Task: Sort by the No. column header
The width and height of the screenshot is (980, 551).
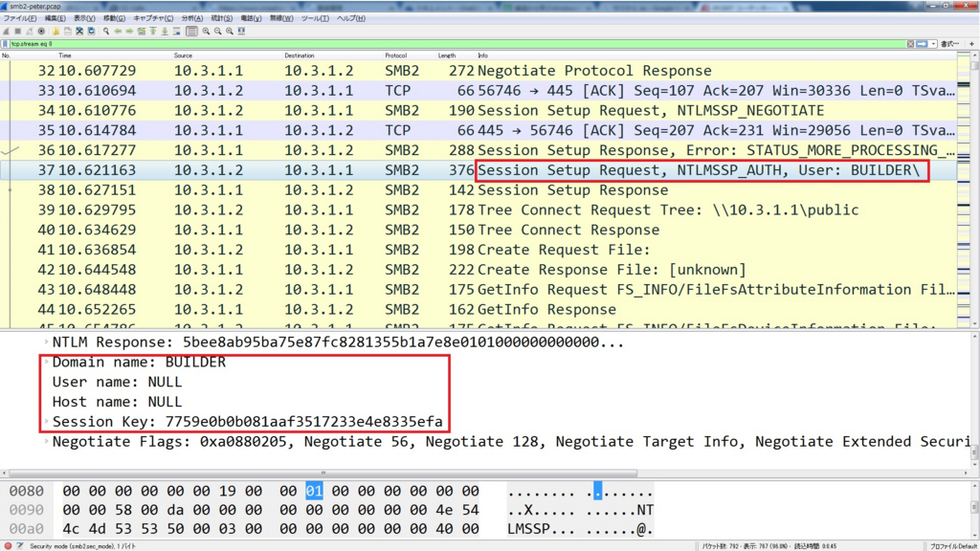Action: 7,55
